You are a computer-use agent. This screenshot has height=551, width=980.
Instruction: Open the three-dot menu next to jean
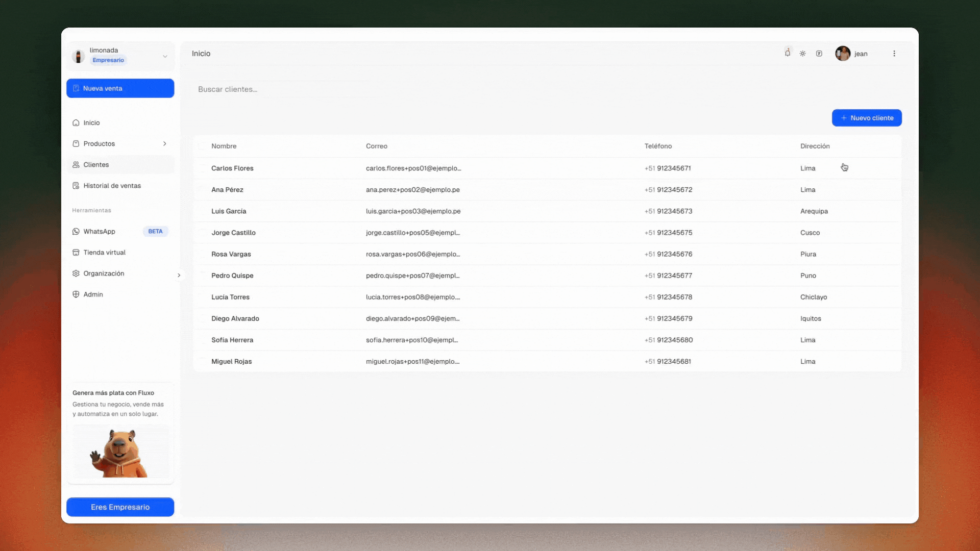894,54
